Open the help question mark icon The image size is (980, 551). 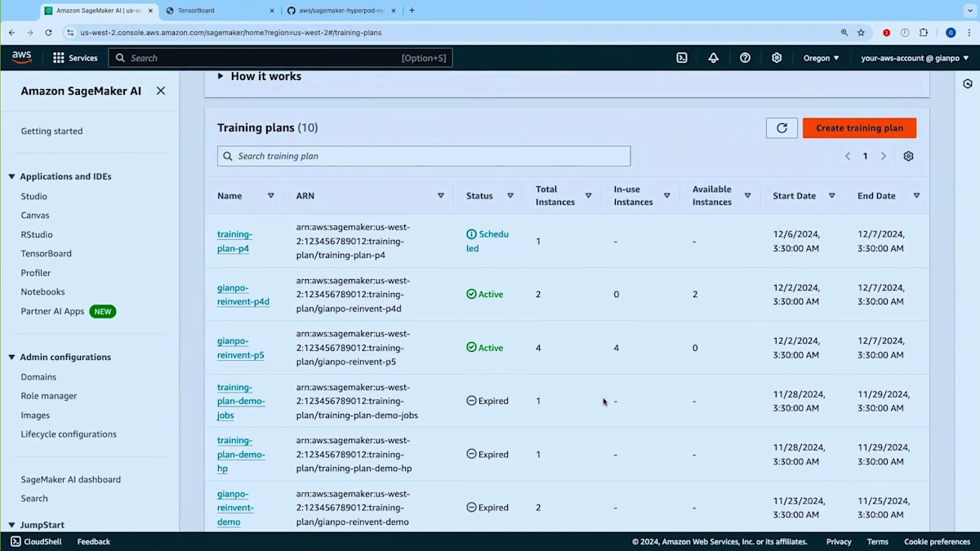[x=745, y=58]
